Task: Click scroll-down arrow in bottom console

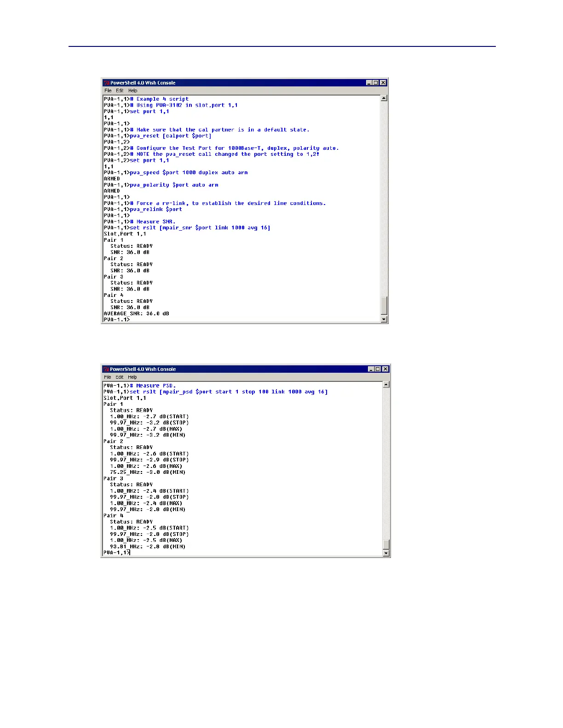Action: (386, 553)
